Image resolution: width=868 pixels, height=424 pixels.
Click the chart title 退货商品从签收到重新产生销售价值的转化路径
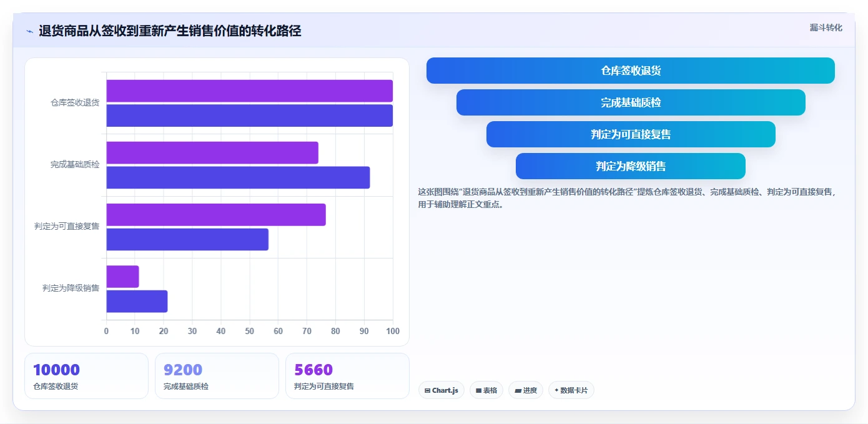[x=170, y=31]
